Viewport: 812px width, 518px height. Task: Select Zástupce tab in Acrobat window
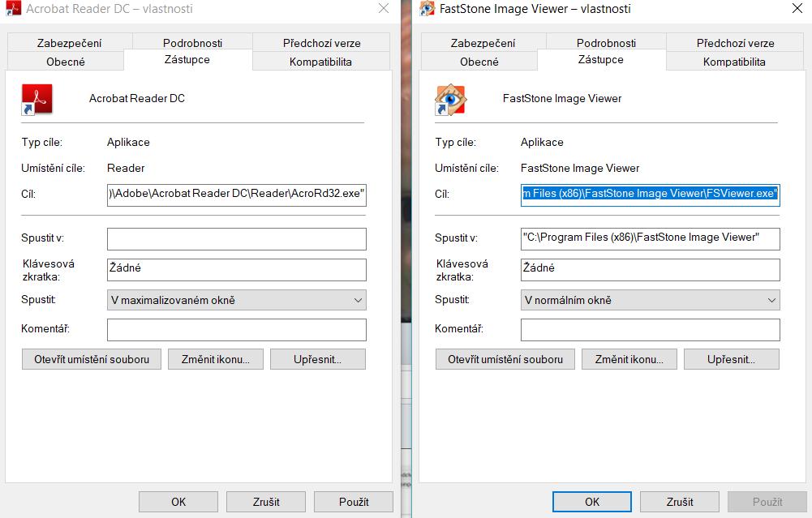187,59
